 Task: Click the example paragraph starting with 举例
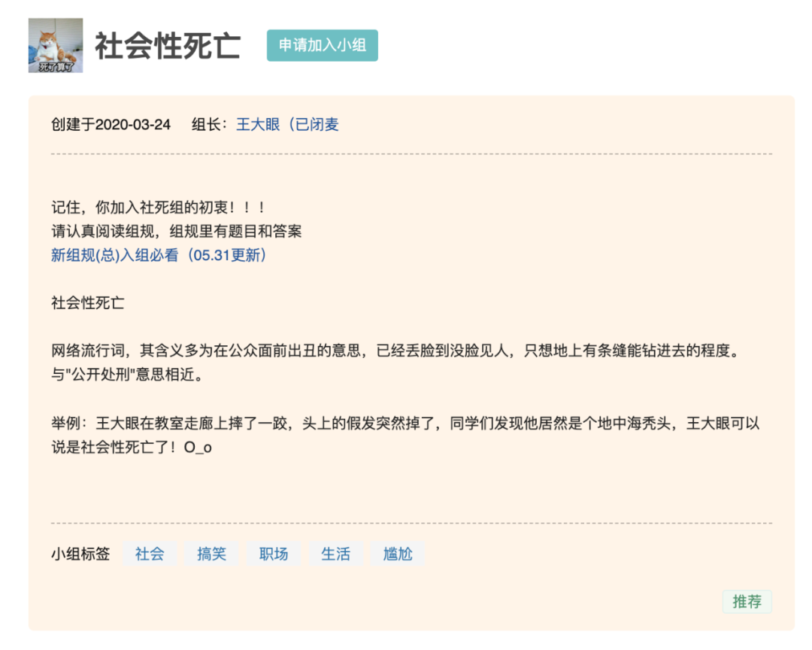[405, 435]
